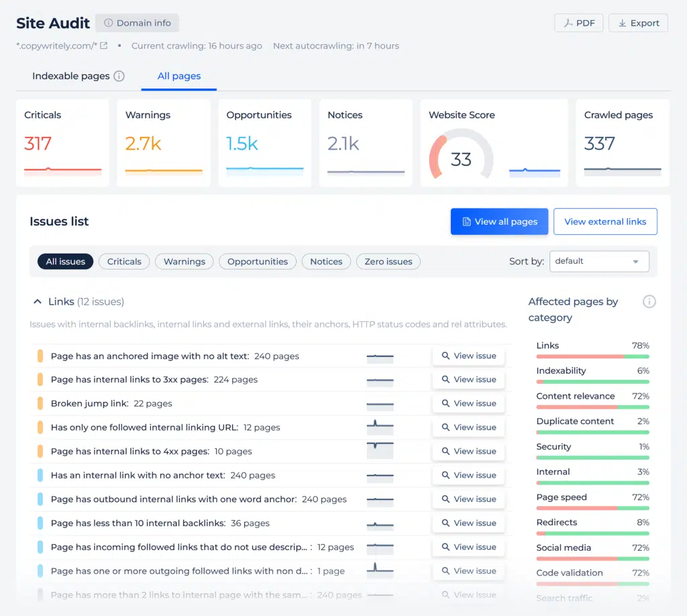Click the View all pages button
Viewport: 687px width, 616px height.
tap(499, 222)
